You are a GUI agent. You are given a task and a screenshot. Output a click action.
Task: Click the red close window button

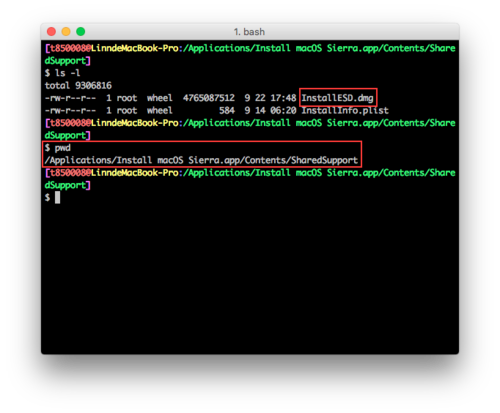[x=51, y=32]
